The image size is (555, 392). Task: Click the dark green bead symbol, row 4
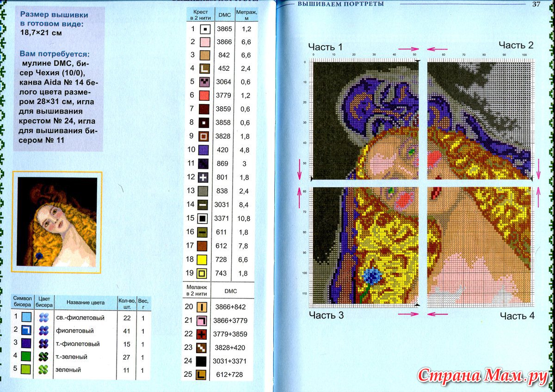point(27,356)
